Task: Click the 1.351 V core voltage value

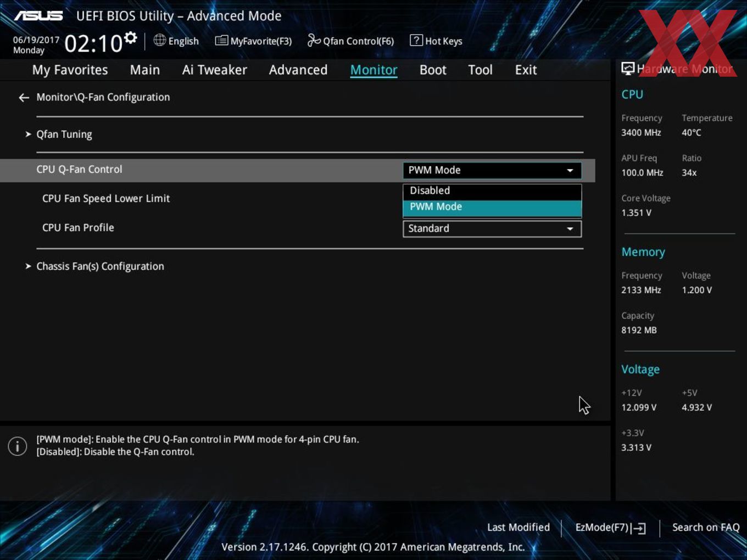Action: tap(636, 213)
